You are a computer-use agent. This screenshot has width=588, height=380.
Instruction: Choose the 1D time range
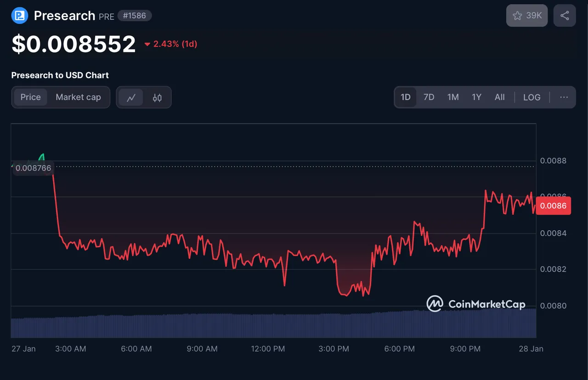[406, 97]
